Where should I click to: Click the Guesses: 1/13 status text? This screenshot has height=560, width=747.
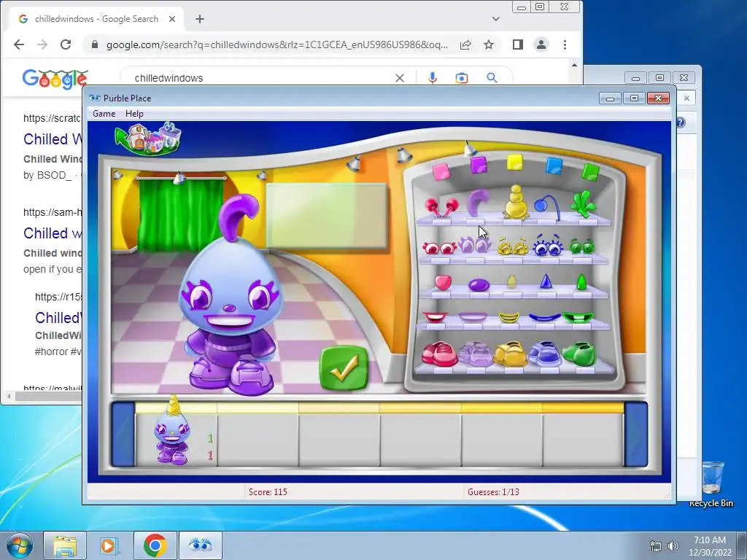coord(494,492)
